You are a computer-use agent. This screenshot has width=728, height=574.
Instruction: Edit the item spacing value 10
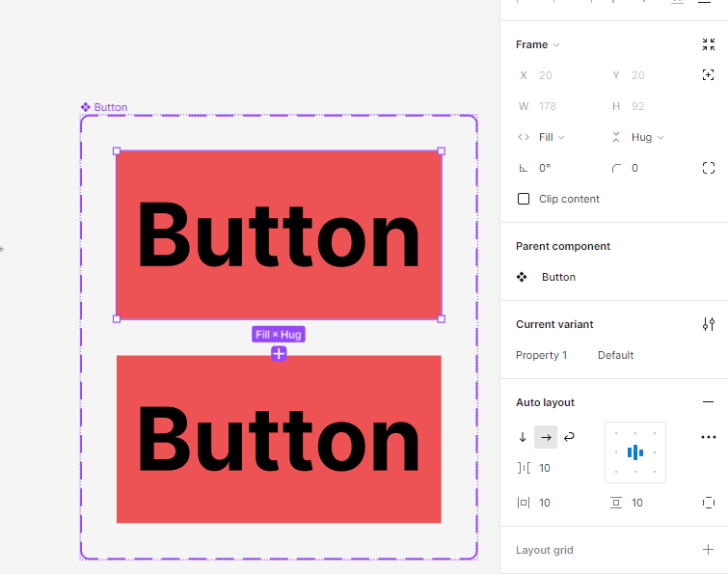tap(545, 468)
